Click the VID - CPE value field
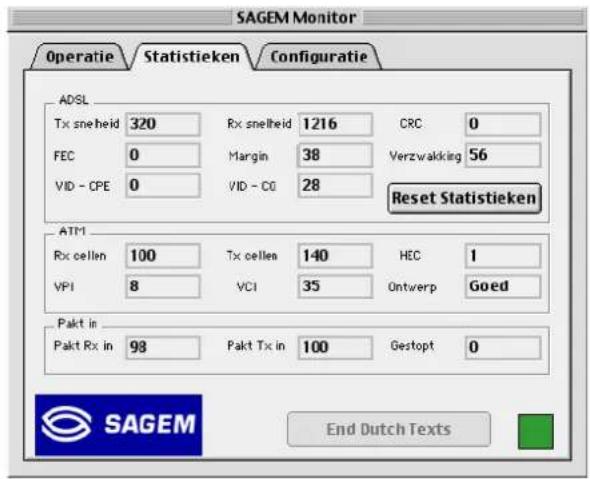The width and height of the screenshot is (590, 479). click(x=163, y=186)
